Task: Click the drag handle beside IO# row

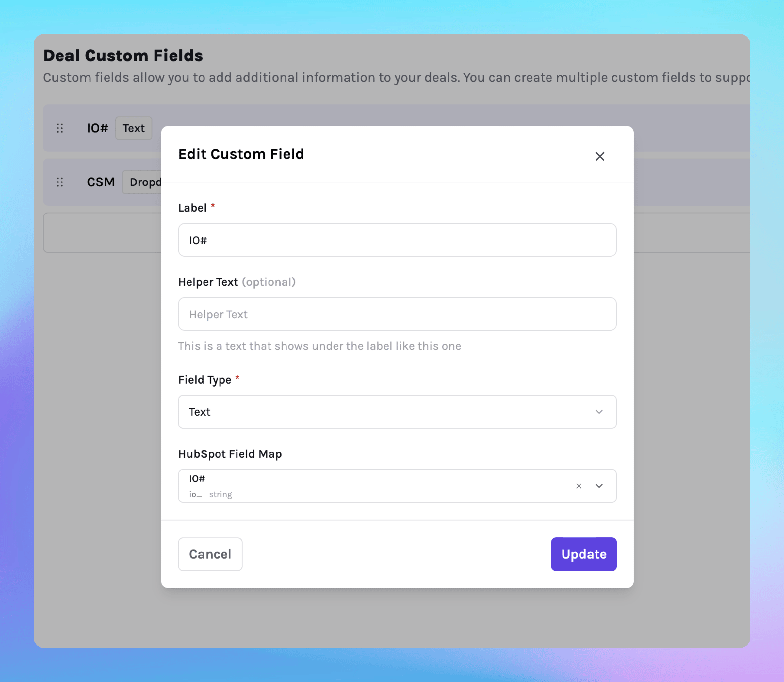Action: coord(60,128)
